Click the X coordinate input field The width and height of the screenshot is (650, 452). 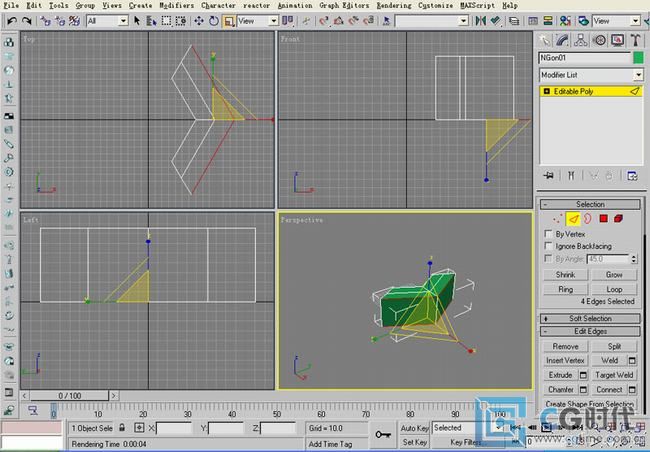(x=174, y=428)
